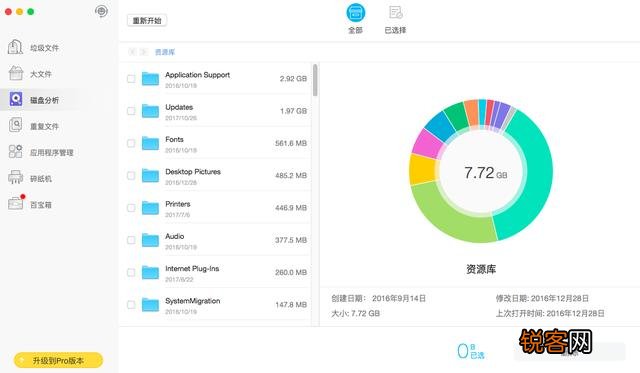Check the Internet Plug-Ins checkbox

tap(131, 272)
